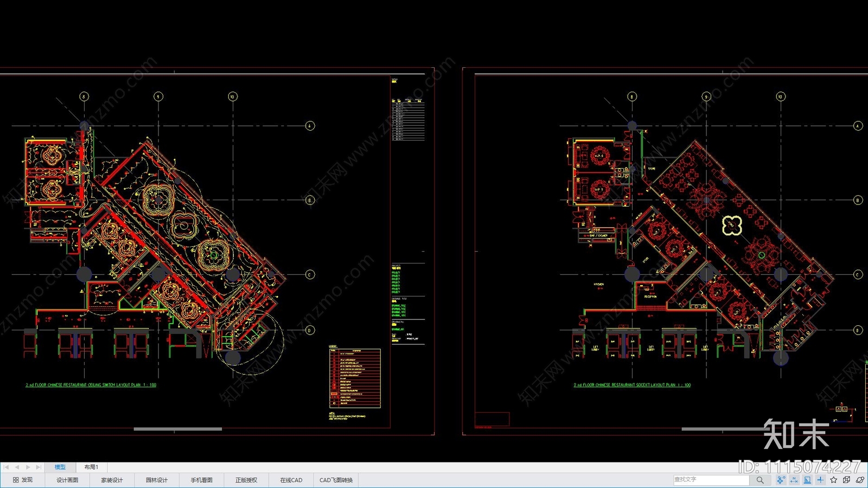The image size is (868, 488).
Task: Click previous layout tab arrow
Action: point(17,467)
